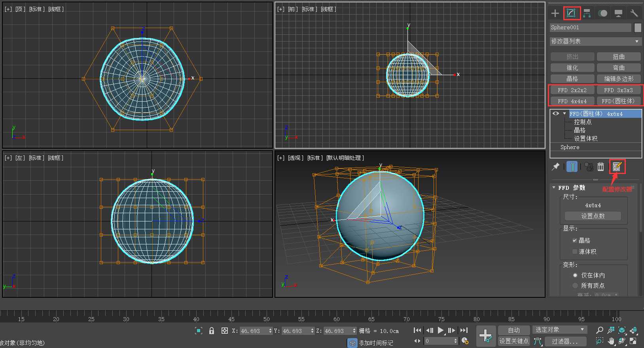Apply the FFD 3x3x3 modifier
The width and height of the screenshot is (644, 348).
619,90
